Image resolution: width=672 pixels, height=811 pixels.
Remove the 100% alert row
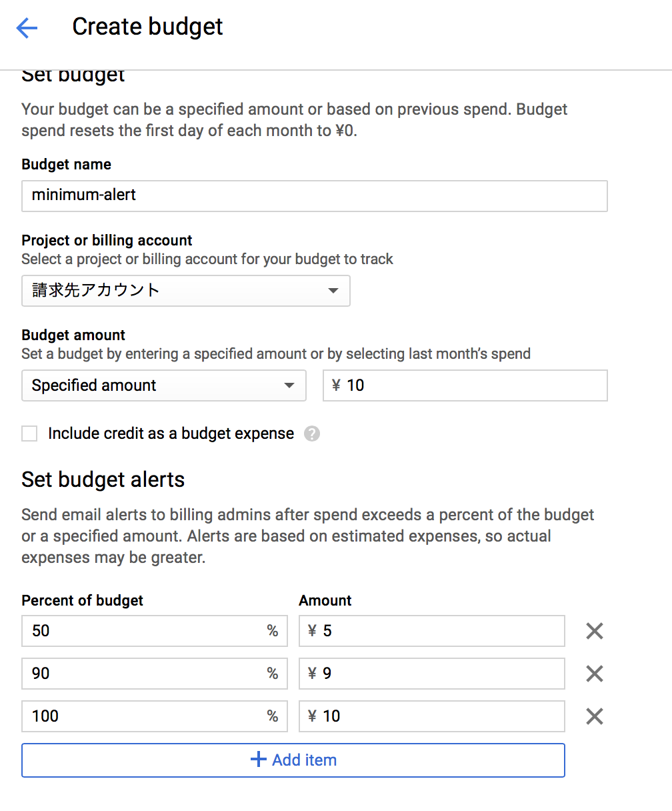[x=594, y=716]
